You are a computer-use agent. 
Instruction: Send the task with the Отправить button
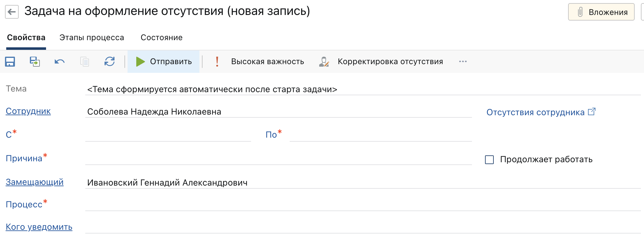(x=164, y=62)
